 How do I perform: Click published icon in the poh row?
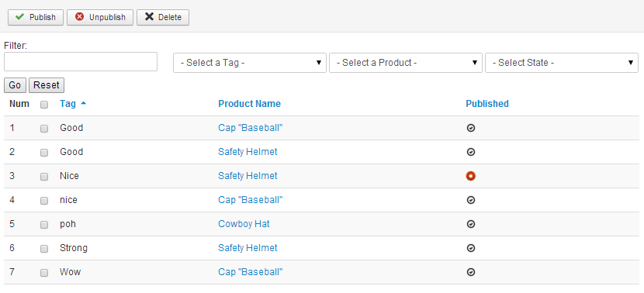tap(471, 224)
